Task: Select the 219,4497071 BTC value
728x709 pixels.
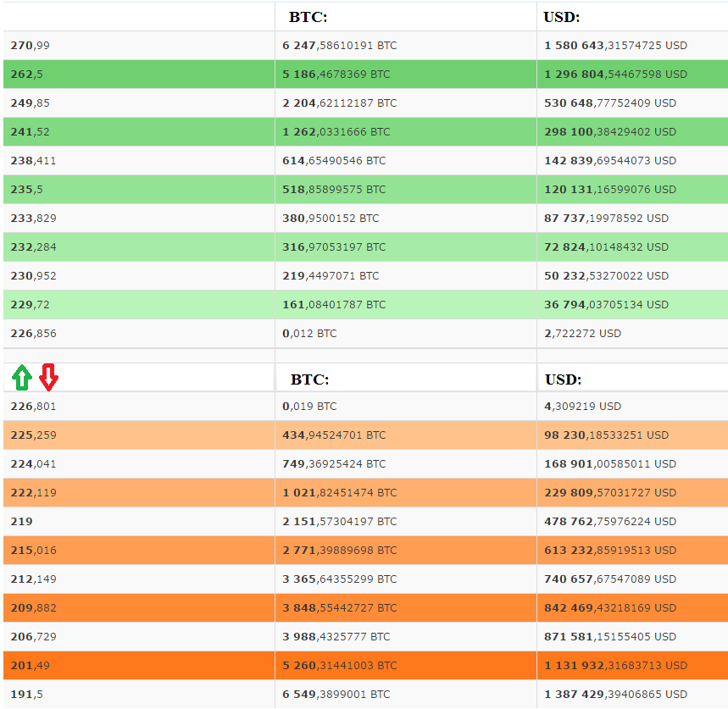Action: (x=331, y=275)
